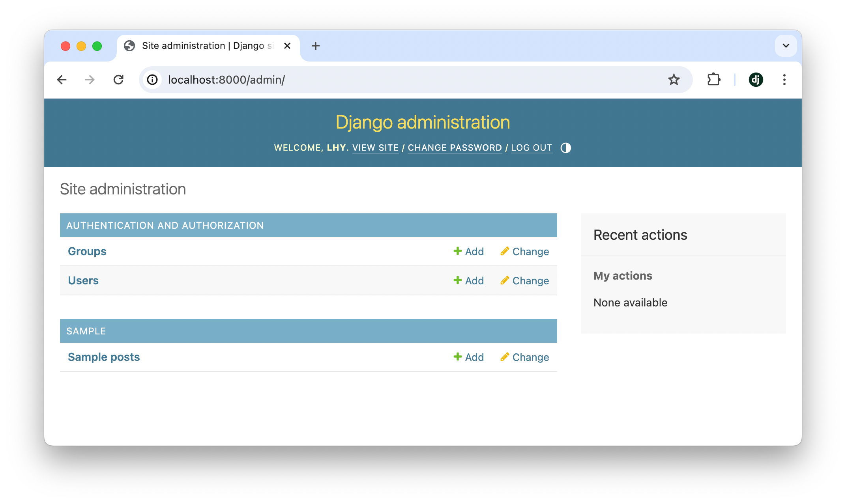Screen dimensions: 846x504
Task: Click the Django admin favicon icon
Action: (x=755, y=80)
